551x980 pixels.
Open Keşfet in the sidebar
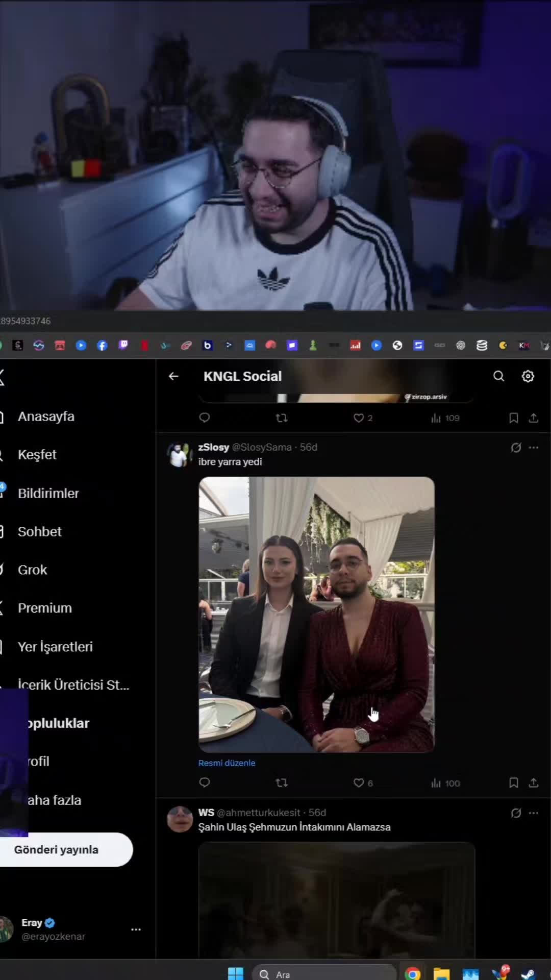pyautogui.click(x=37, y=455)
